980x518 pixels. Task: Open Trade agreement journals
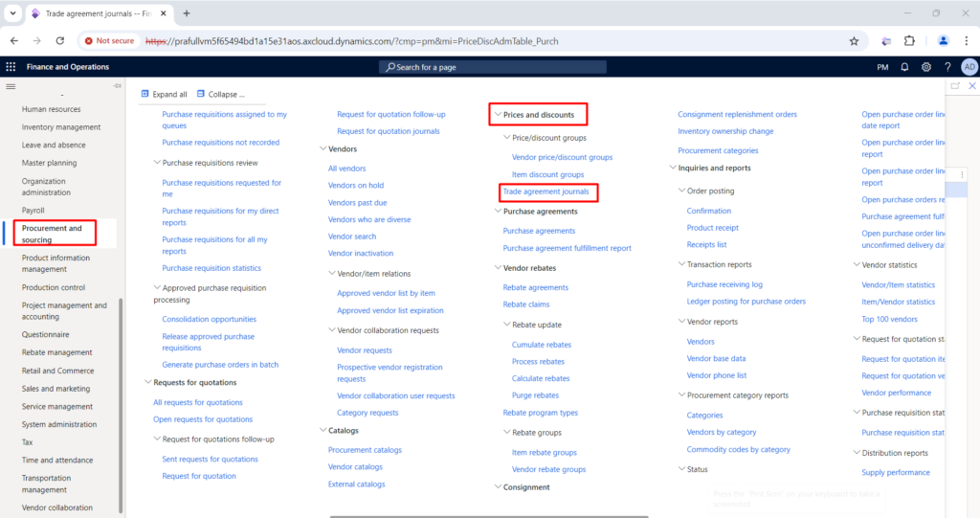pos(546,191)
